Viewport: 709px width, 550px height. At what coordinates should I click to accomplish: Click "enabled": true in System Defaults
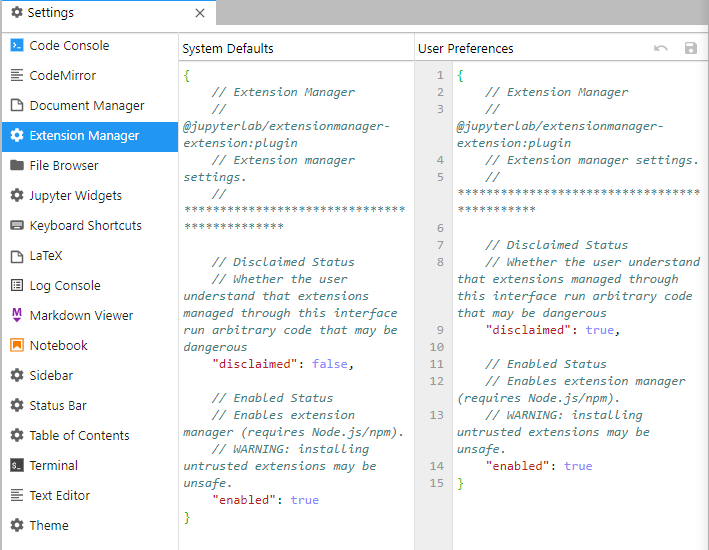(x=265, y=500)
